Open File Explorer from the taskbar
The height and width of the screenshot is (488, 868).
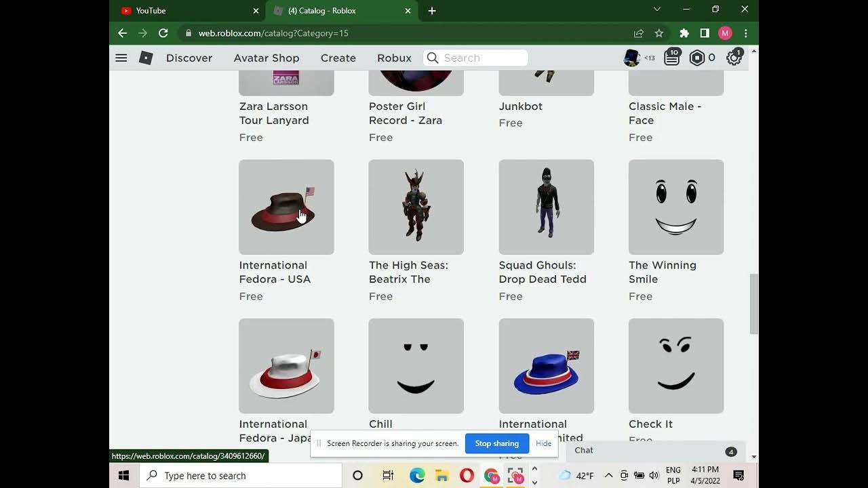point(441,476)
